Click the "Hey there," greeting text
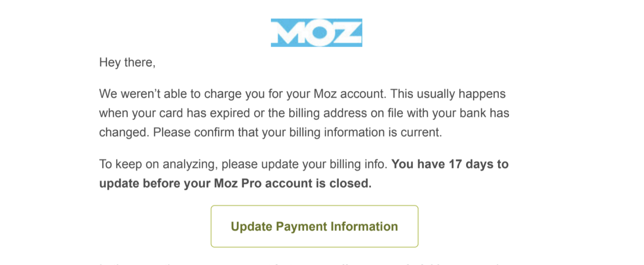The image size is (644, 265). tap(127, 63)
